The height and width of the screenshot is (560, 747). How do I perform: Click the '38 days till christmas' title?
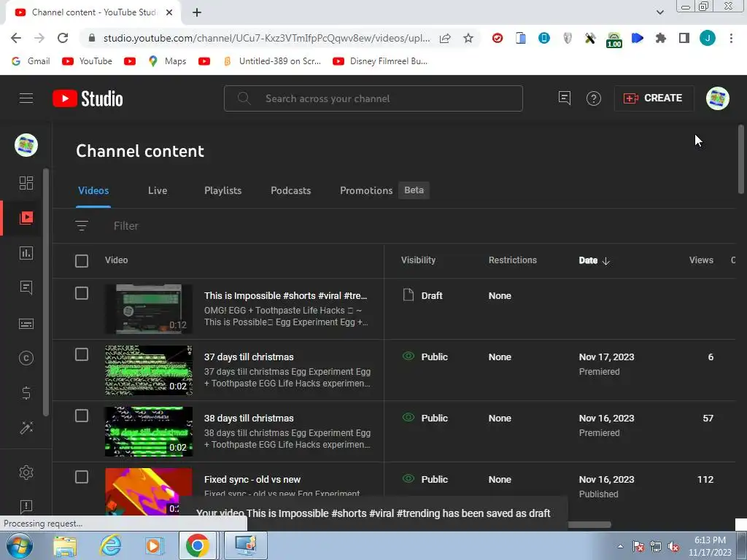[249, 418]
